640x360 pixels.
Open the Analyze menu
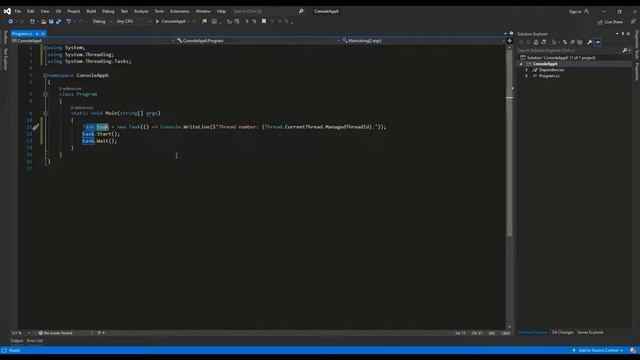141,11
